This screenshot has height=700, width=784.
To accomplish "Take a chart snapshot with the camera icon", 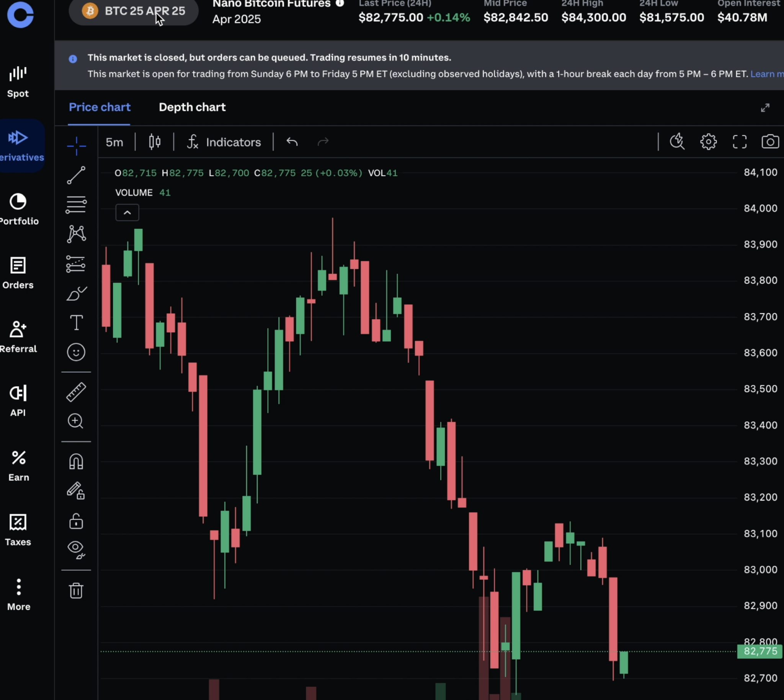I will (771, 142).
